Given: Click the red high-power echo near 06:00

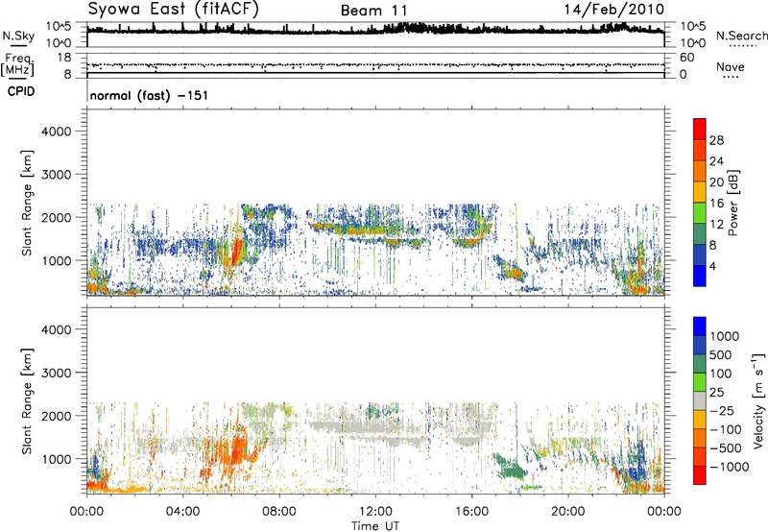Looking at the screenshot, I should point(236,253).
